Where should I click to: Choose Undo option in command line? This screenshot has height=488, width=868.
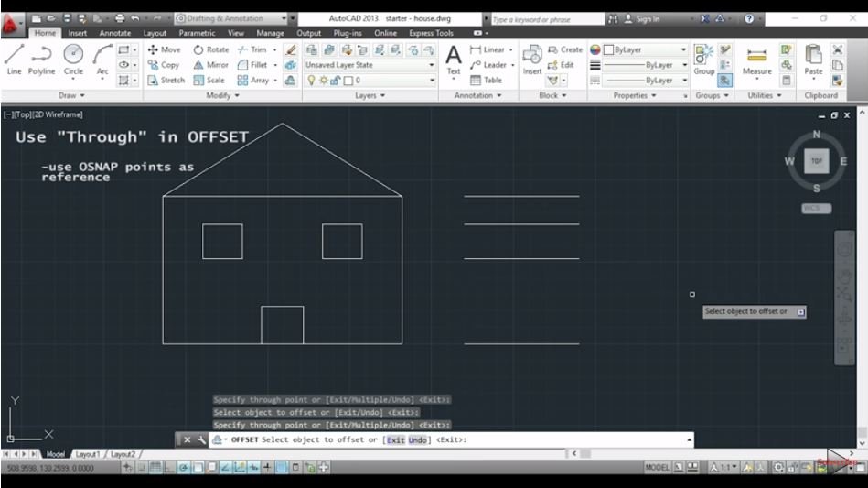coord(418,439)
